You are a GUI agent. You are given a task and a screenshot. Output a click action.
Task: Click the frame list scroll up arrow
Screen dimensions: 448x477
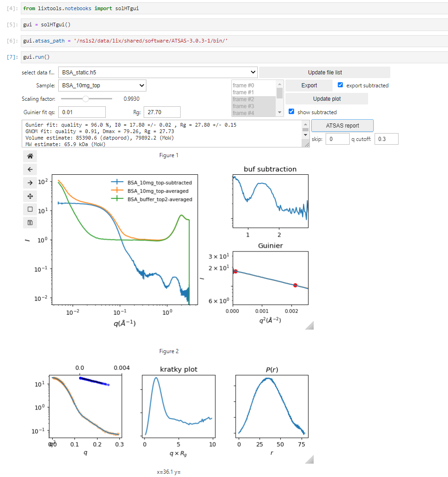tap(279, 84)
